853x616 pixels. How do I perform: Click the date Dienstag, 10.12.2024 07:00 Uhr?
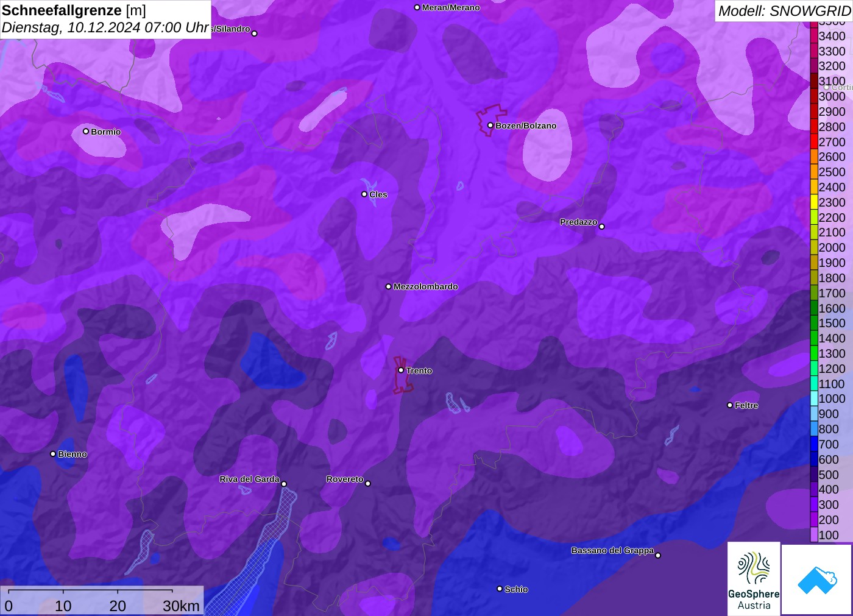(105, 27)
